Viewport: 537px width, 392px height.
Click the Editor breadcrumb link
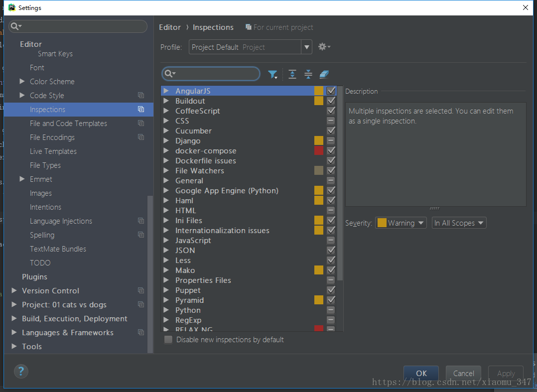[x=170, y=27]
